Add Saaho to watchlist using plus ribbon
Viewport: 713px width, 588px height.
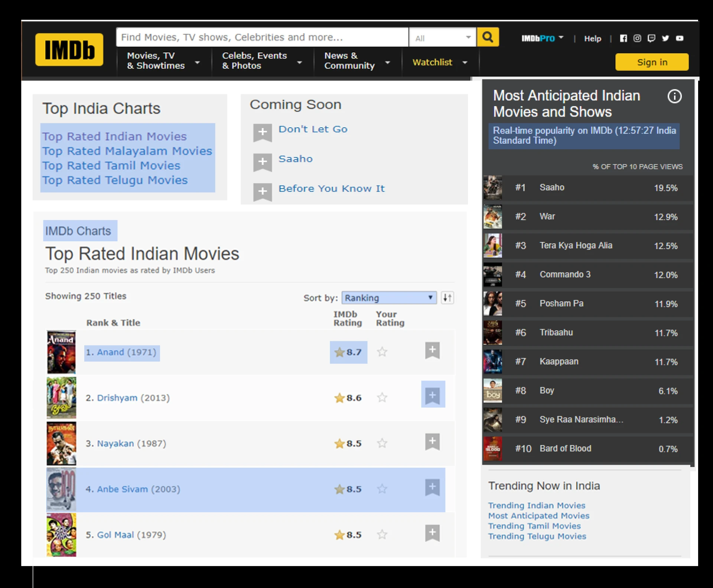coord(263,163)
